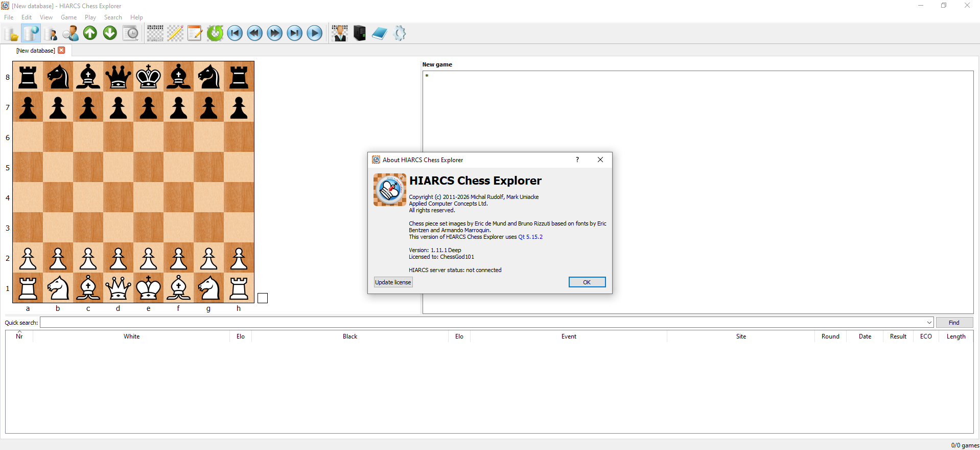Open the Help menu

pyautogui.click(x=136, y=17)
